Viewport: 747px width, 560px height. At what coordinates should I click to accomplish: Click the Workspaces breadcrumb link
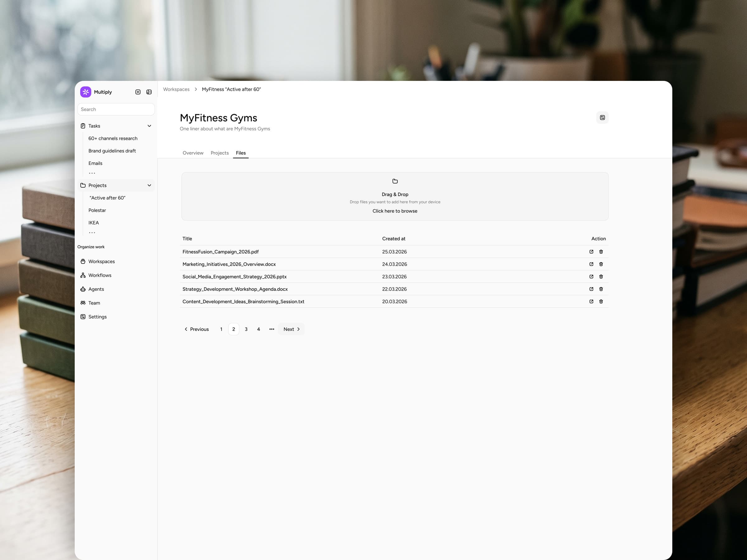(x=176, y=90)
